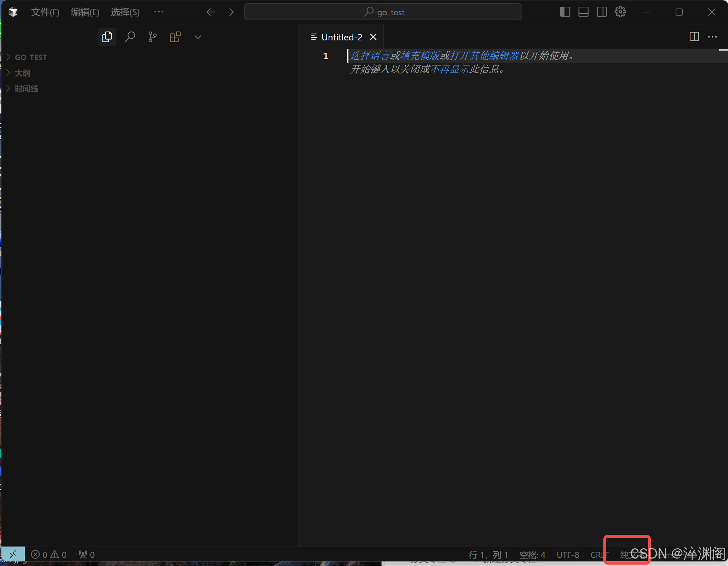Image resolution: width=728 pixels, height=566 pixels.
Task: Click the go_test command center search box
Action: point(383,12)
